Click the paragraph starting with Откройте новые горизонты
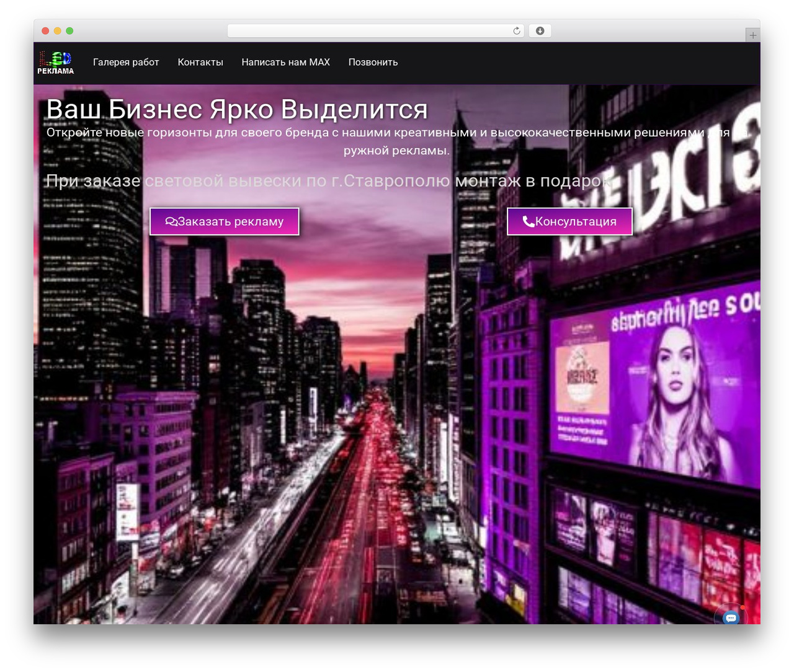Image resolution: width=794 pixels, height=672 pixels. pos(397,141)
